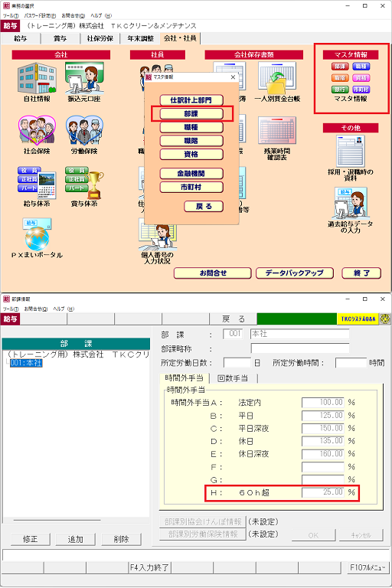The width and height of the screenshot is (392, 588).
Task: Switch to the 給与 tab
Action: point(20,38)
